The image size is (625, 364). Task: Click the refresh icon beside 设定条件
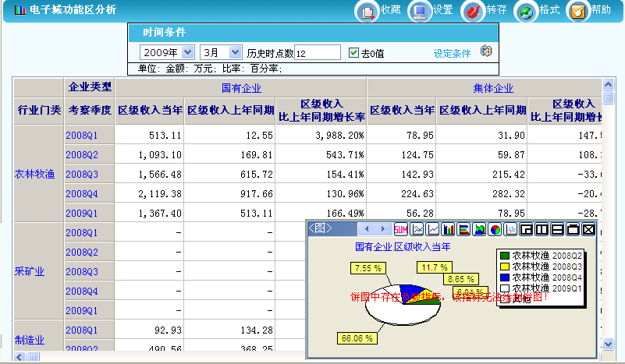pyautogui.click(x=485, y=52)
